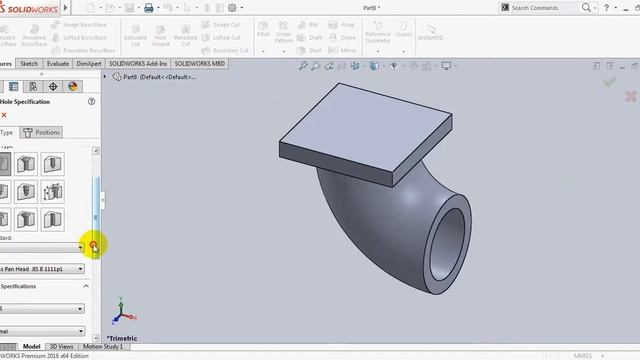Switch to the Evaluate tab
The image size is (640, 360).
[x=58, y=64]
